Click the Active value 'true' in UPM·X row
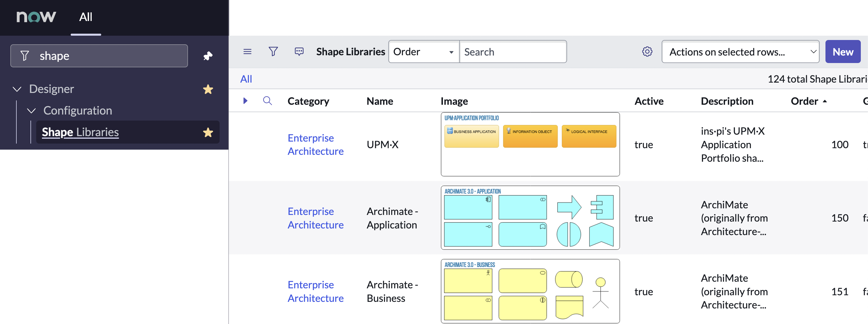868x324 pixels. [644, 145]
